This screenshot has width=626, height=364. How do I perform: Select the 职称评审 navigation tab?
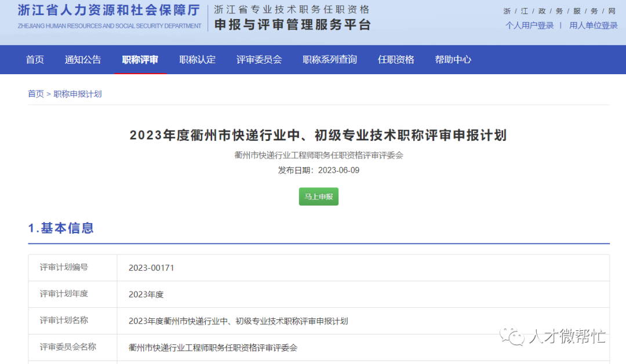click(140, 59)
